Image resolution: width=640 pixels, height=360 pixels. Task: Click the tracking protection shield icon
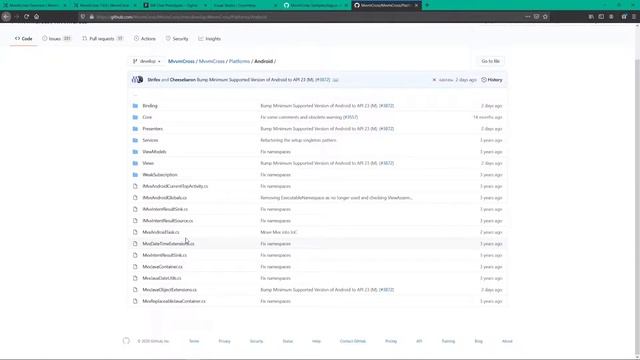tap(83, 17)
